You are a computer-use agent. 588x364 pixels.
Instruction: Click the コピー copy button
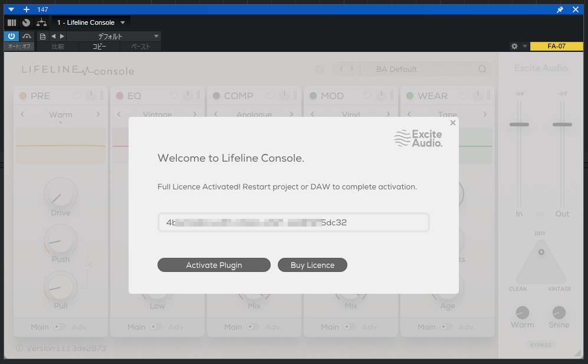coord(99,47)
